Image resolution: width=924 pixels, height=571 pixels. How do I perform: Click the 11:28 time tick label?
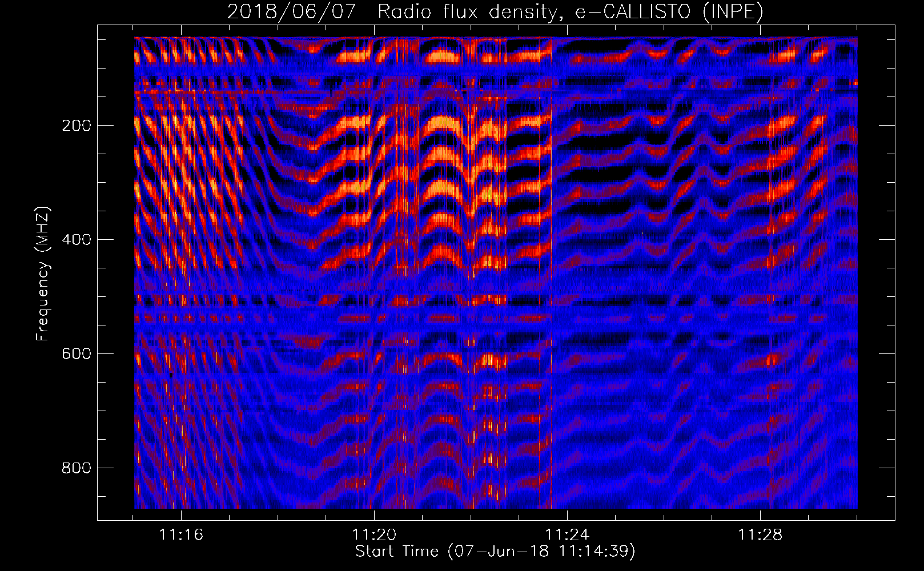click(760, 535)
